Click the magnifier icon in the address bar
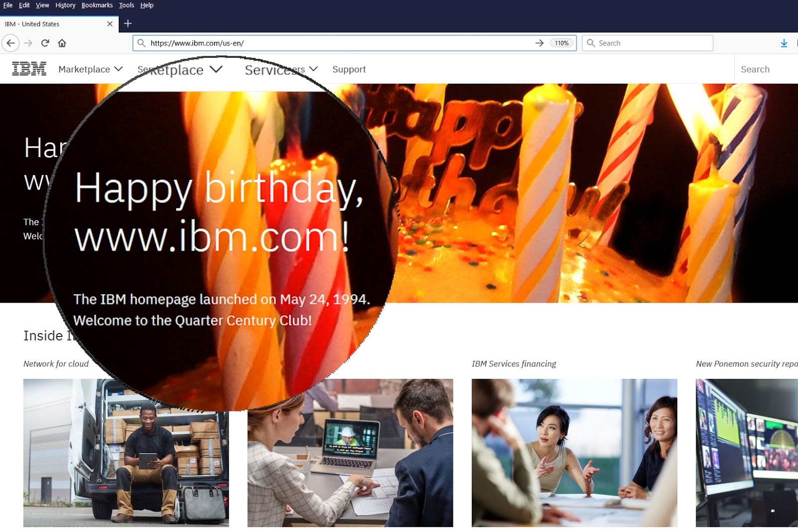This screenshot has height=532, width=798. (142, 43)
